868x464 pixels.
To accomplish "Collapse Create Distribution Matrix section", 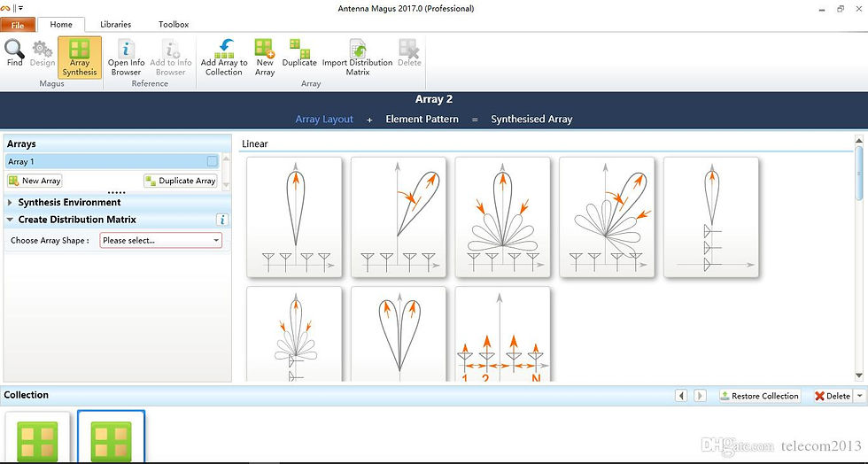I will pyautogui.click(x=10, y=220).
